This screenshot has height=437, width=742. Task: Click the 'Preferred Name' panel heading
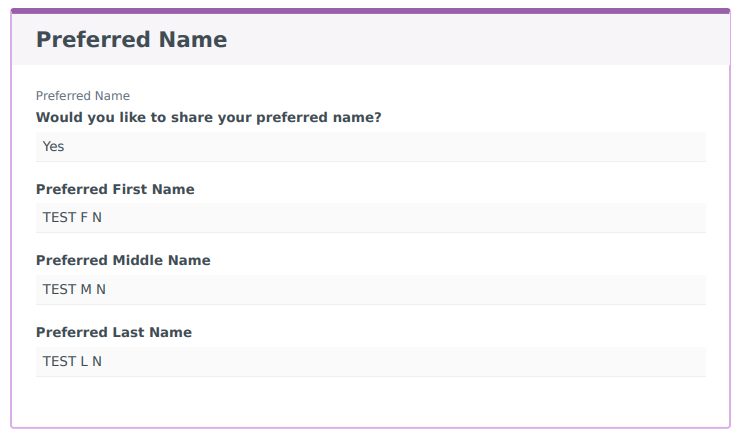pos(131,40)
